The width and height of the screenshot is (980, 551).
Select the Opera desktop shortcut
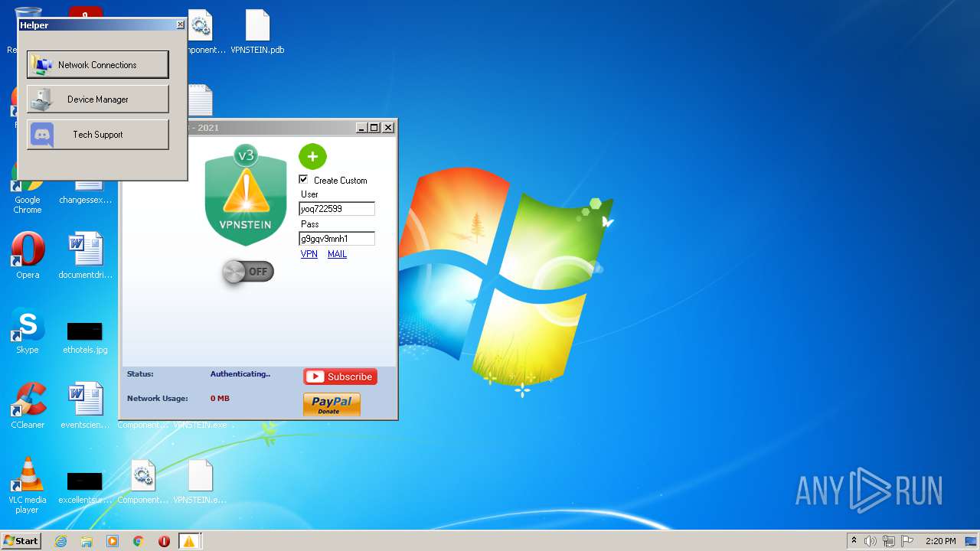click(28, 256)
